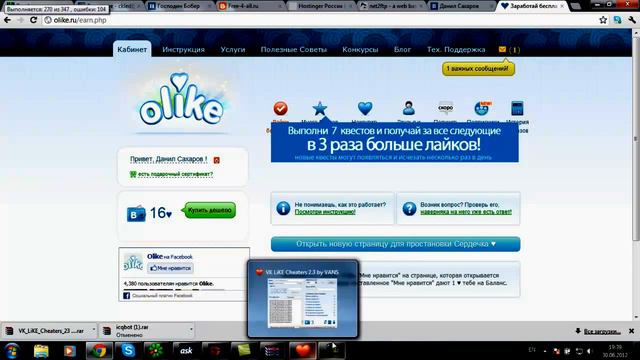
Task: Open the Блог menu item
Action: click(x=402, y=49)
